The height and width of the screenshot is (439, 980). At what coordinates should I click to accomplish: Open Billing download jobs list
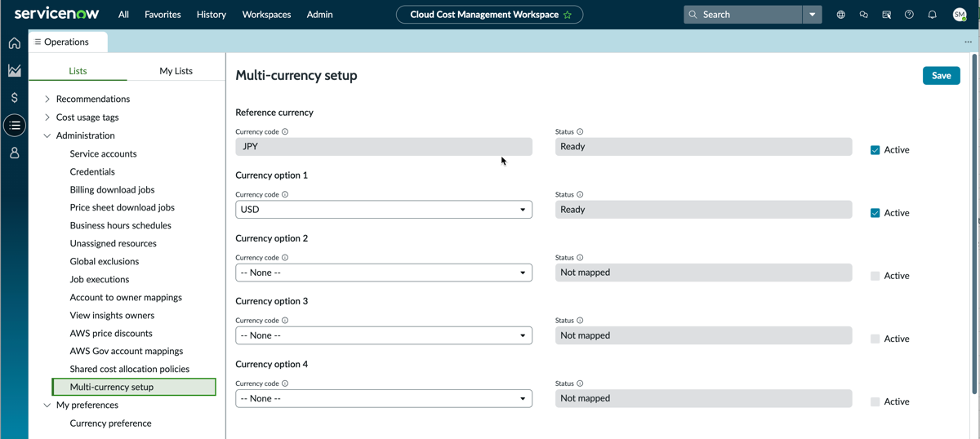(x=112, y=189)
